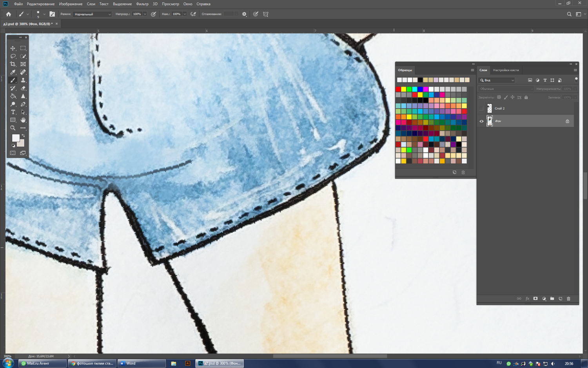Change screen mode icon in toolbox

tap(23, 153)
